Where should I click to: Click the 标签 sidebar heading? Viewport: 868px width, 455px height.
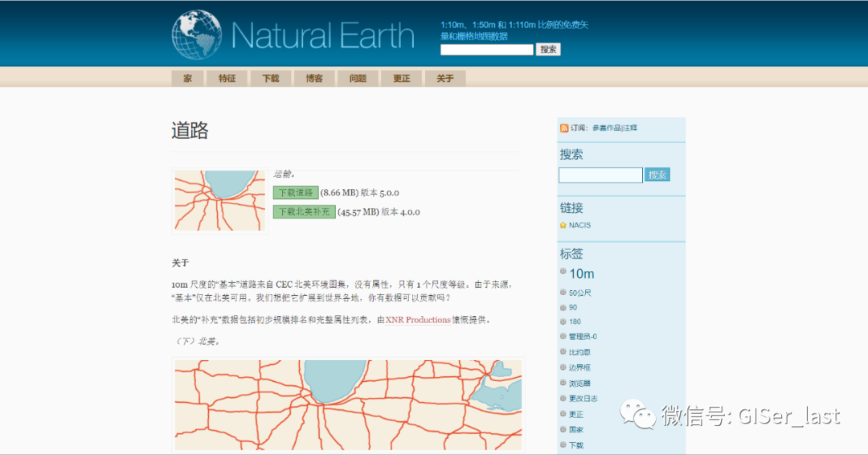(x=571, y=254)
